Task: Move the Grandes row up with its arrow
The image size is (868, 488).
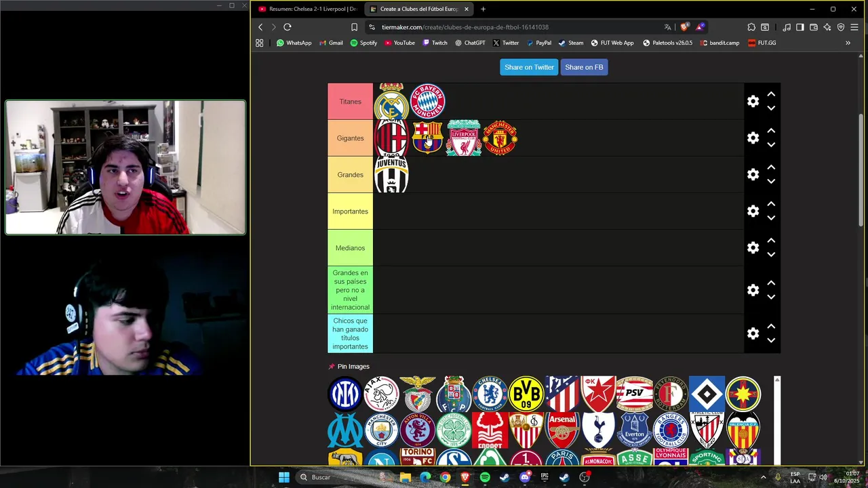Action: pos(771,167)
